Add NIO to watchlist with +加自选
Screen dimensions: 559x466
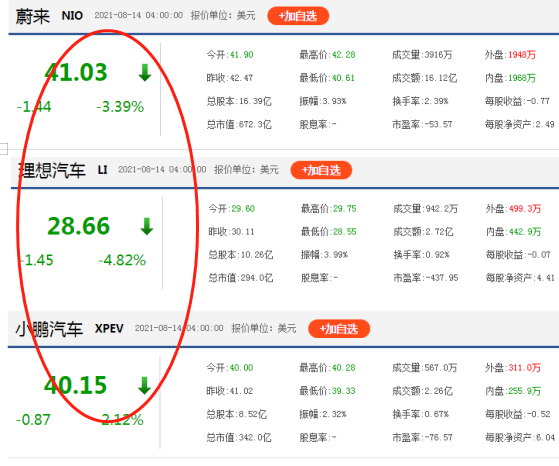pos(298,16)
